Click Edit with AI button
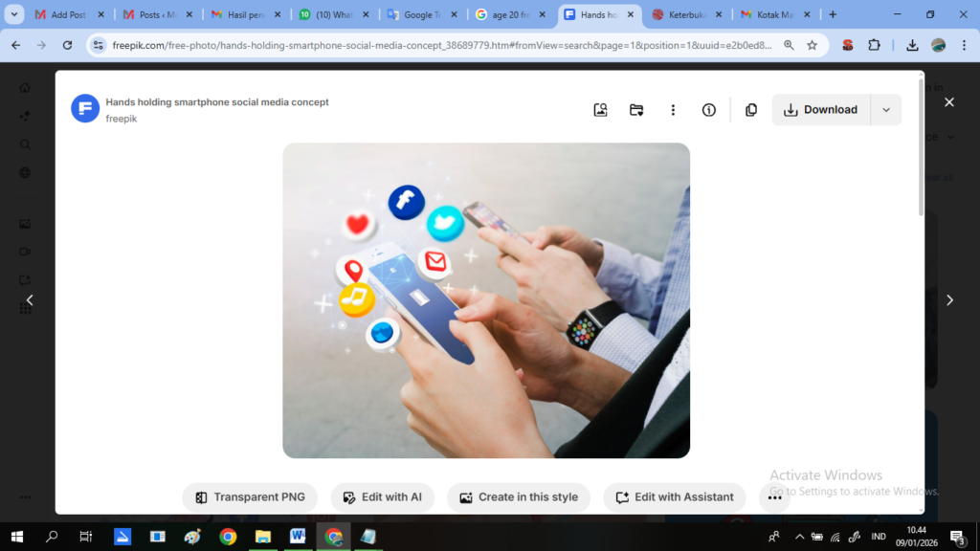 [383, 497]
